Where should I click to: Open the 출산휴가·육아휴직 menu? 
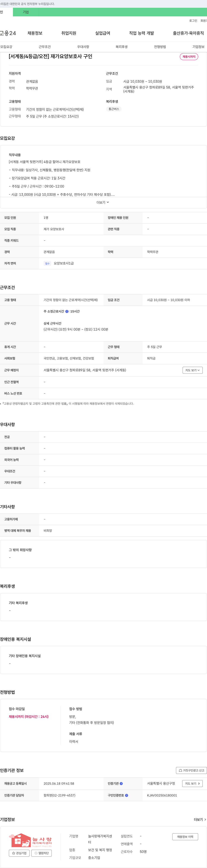pyautogui.click(x=188, y=33)
